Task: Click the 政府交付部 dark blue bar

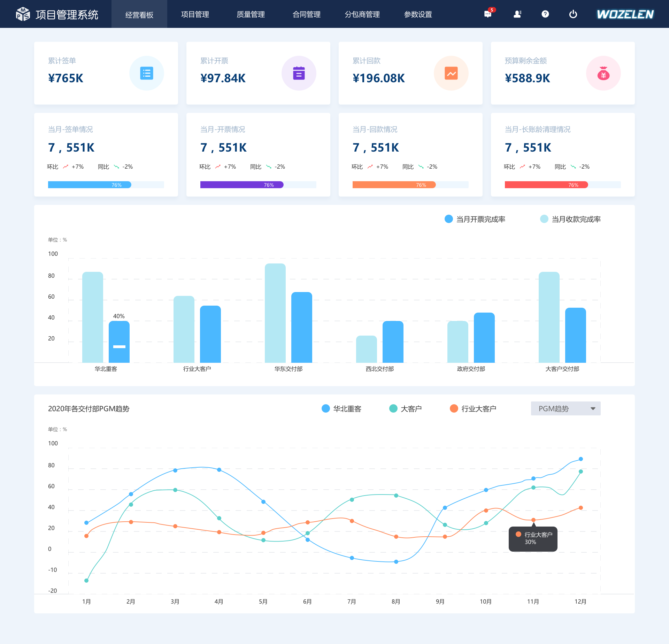Action: (x=484, y=337)
